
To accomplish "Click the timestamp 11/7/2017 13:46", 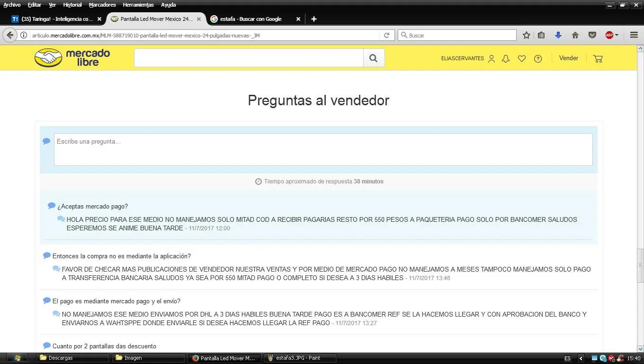I will coord(429,278).
